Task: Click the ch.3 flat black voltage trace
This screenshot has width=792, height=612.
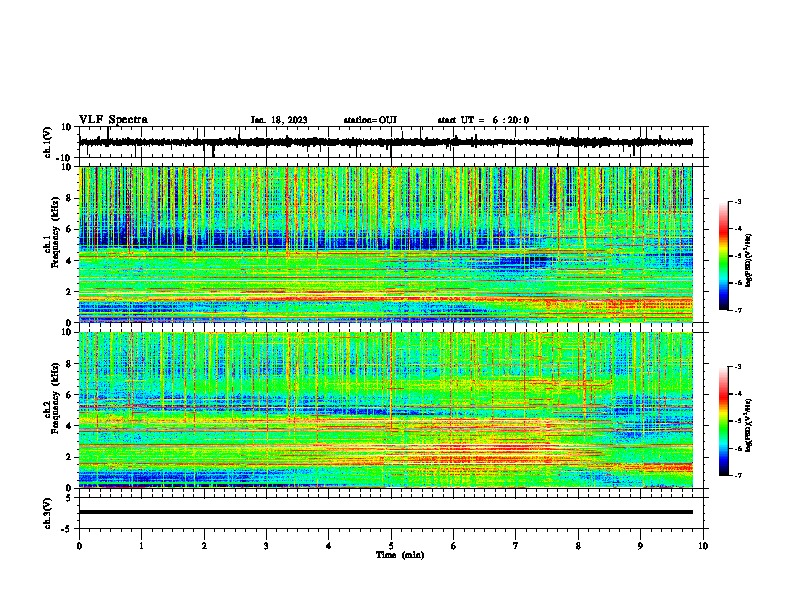Action: (386, 512)
